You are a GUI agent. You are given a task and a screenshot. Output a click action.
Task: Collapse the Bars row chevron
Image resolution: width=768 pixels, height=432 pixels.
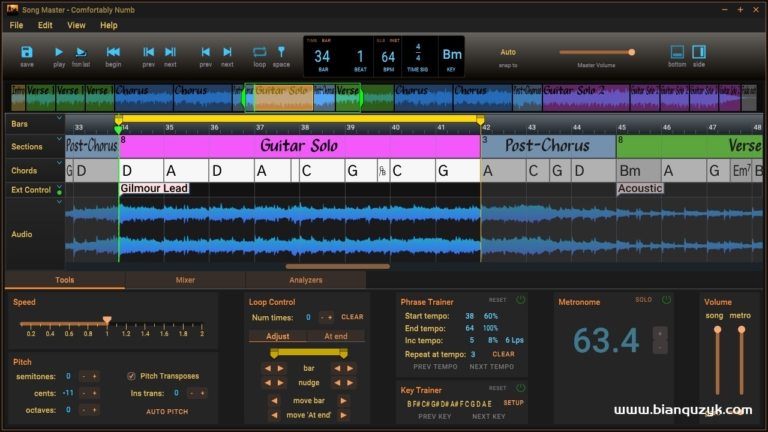click(x=59, y=118)
